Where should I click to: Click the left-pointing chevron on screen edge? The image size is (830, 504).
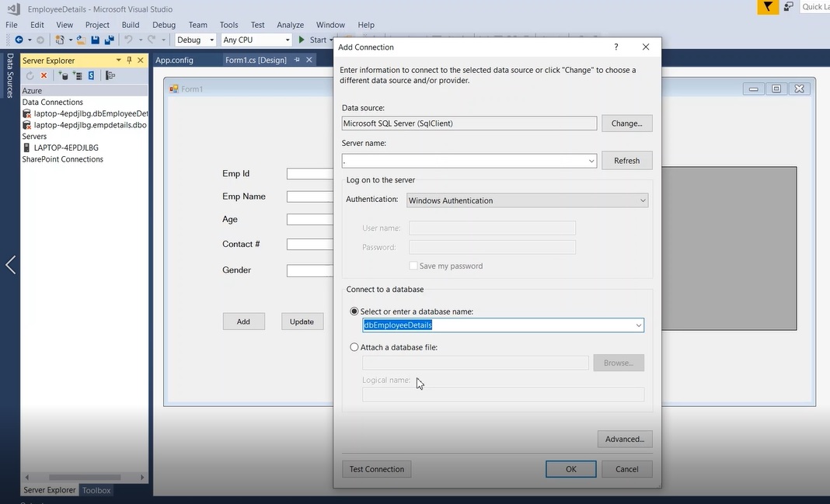pyautogui.click(x=11, y=265)
